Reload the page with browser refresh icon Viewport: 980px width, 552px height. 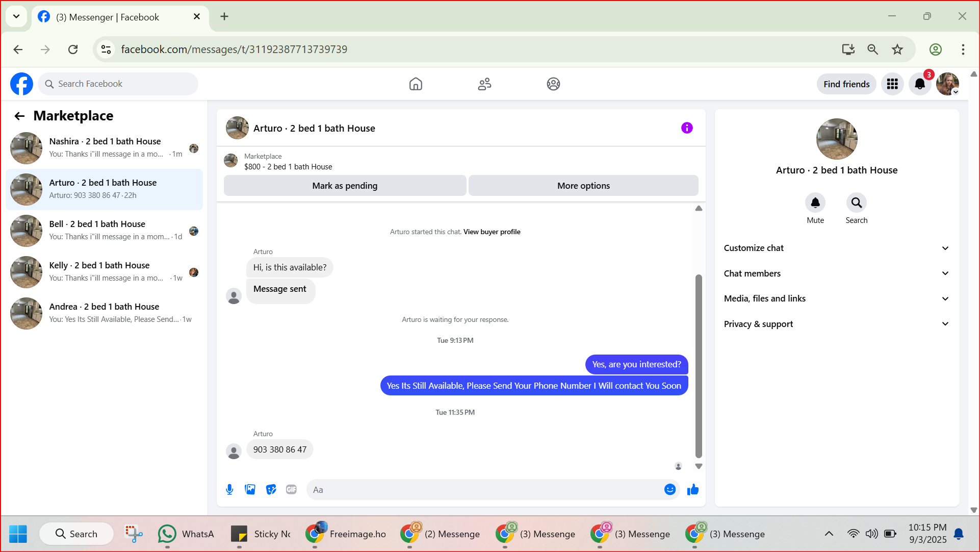pyautogui.click(x=73, y=49)
